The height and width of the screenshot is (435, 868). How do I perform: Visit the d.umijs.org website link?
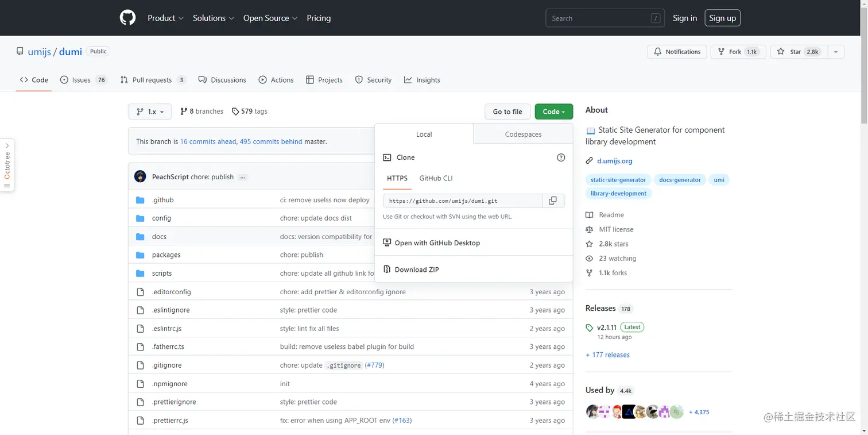[614, 161]
